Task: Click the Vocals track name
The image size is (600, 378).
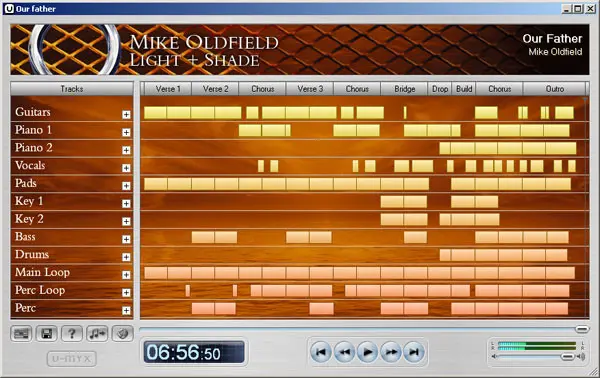Action: 30,165
